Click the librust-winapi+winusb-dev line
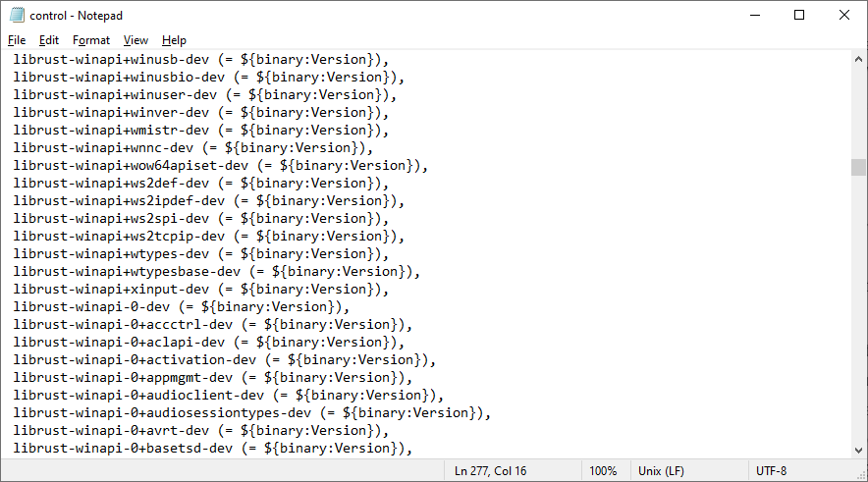 [x=201, y=59]
